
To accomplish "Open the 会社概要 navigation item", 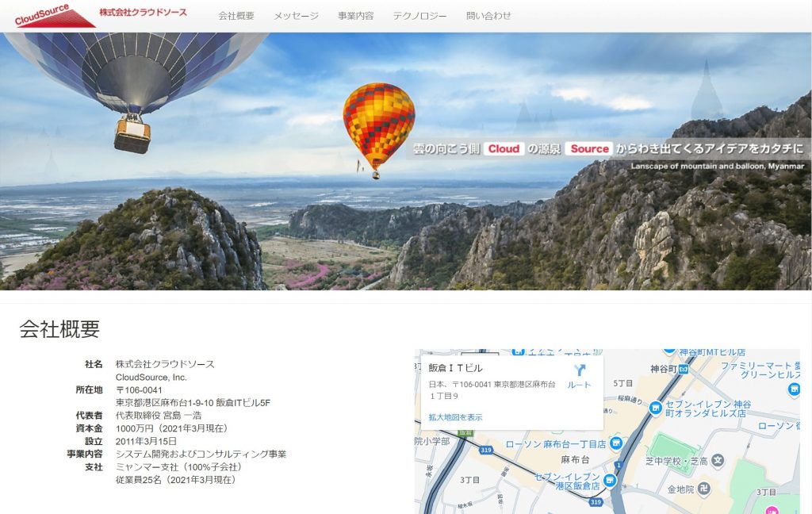I will [x=236, y=14].
